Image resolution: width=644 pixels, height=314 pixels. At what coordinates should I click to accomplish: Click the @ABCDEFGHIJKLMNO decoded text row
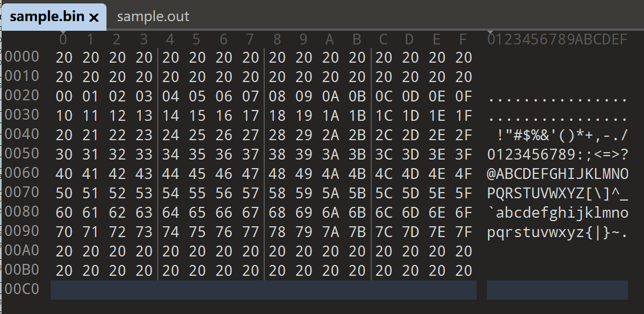tap(557, 174)
